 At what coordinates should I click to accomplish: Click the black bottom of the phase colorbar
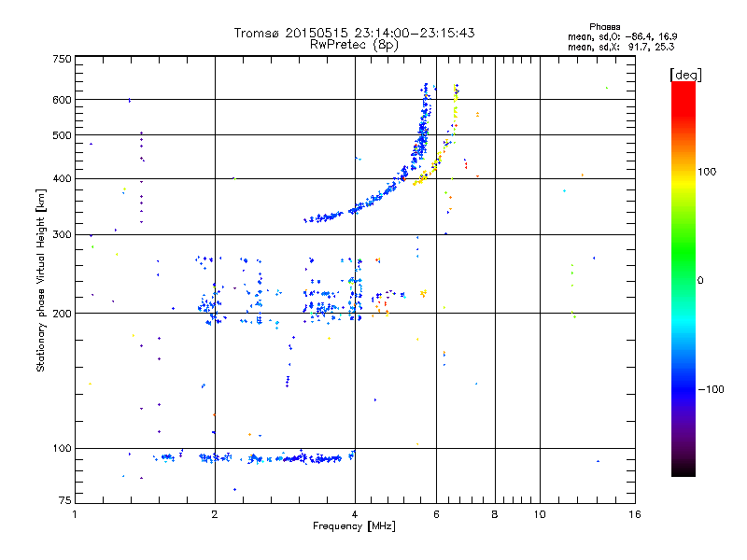tap(684, 469)
